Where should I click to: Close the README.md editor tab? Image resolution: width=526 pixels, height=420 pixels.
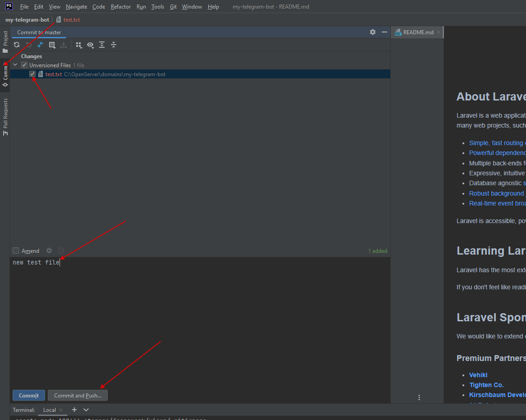coord(439,32)
